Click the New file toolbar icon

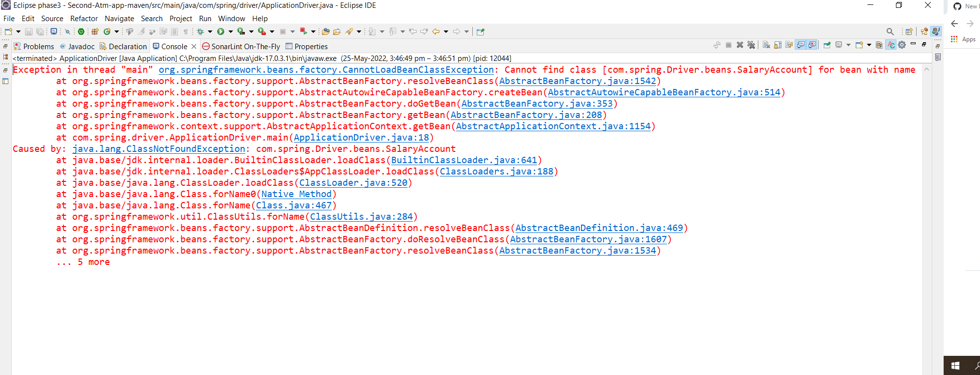8,31
